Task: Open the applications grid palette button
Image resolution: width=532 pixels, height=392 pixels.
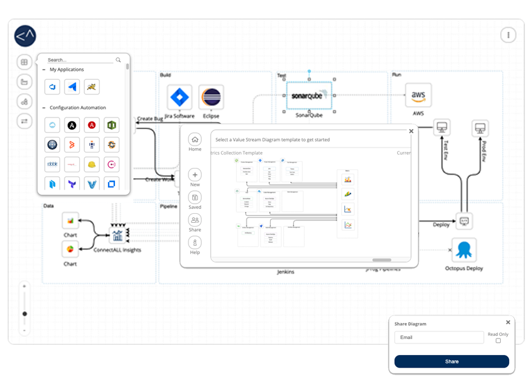Action: point(24,62)
